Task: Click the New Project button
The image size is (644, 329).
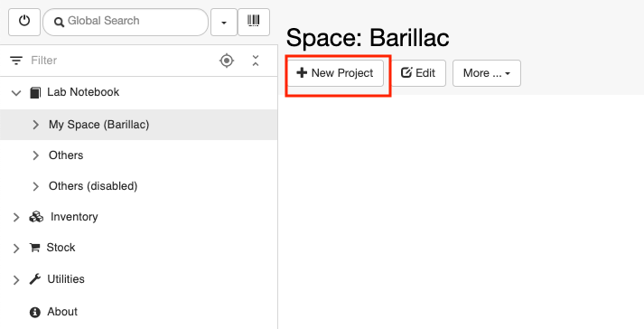Action: (x=335, y=73)
